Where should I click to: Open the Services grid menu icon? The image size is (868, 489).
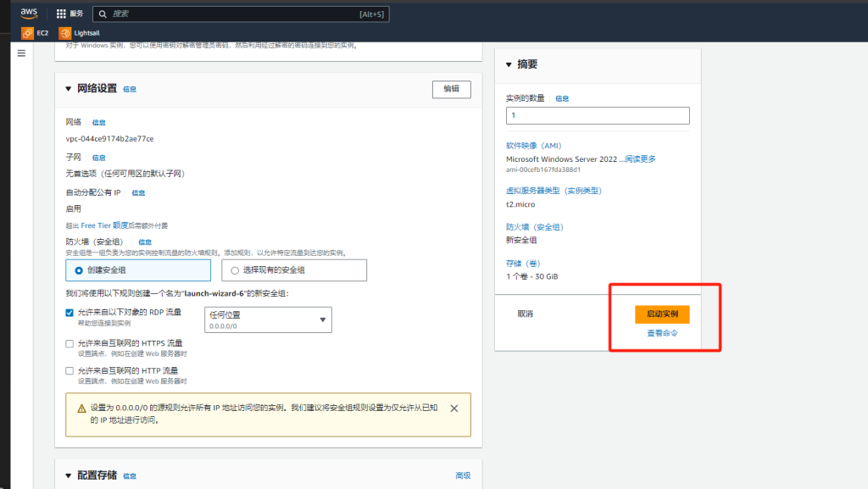pyautogui.click(x=61, y=14)
